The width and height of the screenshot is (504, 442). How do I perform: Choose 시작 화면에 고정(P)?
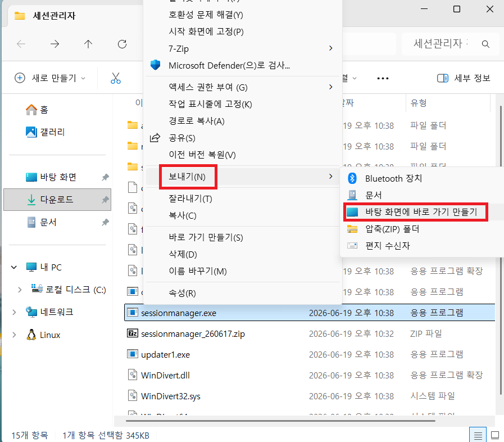tap(242, 31)
